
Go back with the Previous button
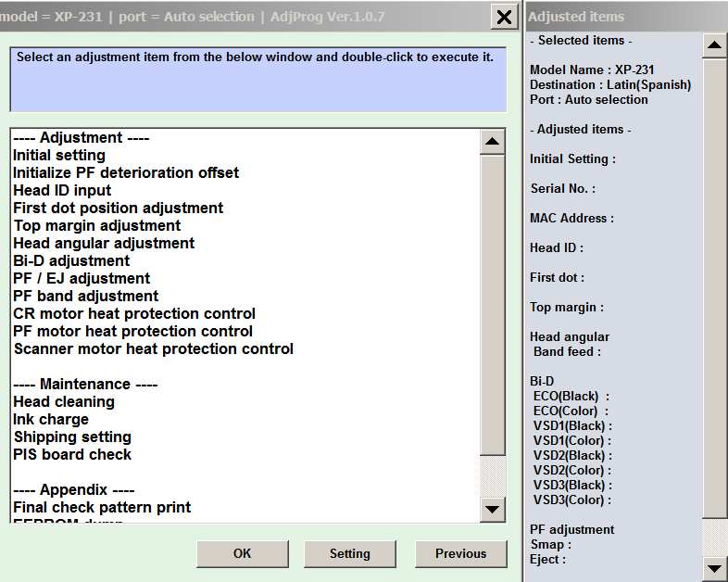(x=460, y=553)
